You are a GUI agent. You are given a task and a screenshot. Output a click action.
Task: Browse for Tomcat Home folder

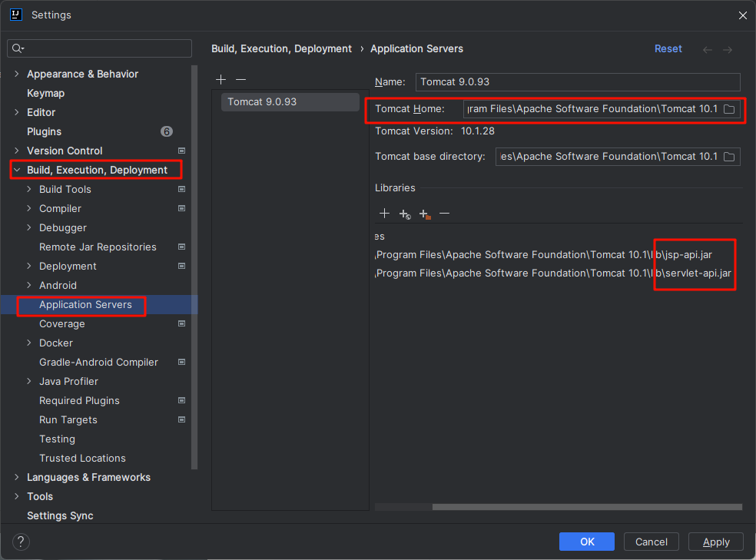tap(729, 109)
